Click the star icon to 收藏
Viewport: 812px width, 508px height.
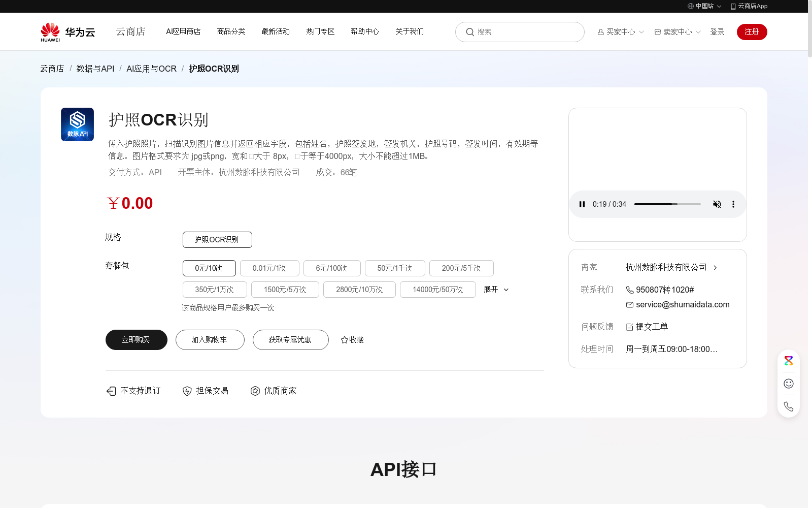[345, 340]
